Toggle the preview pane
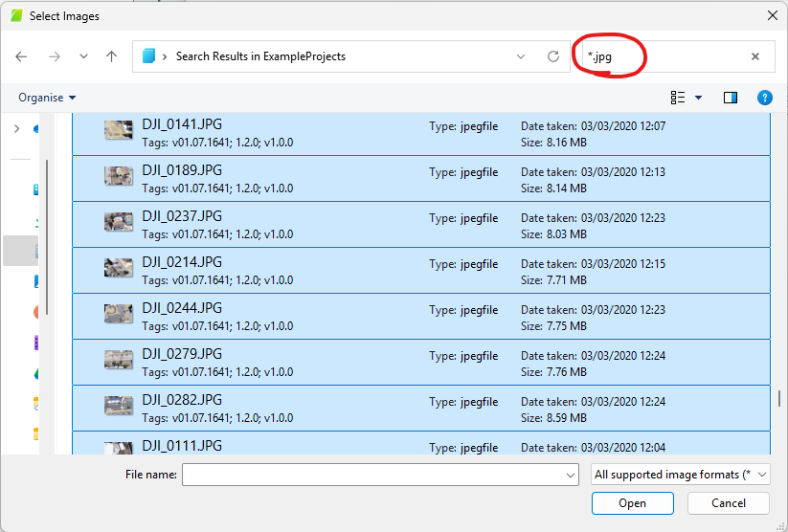Screen dimensions: 788x532 [731, 98]
